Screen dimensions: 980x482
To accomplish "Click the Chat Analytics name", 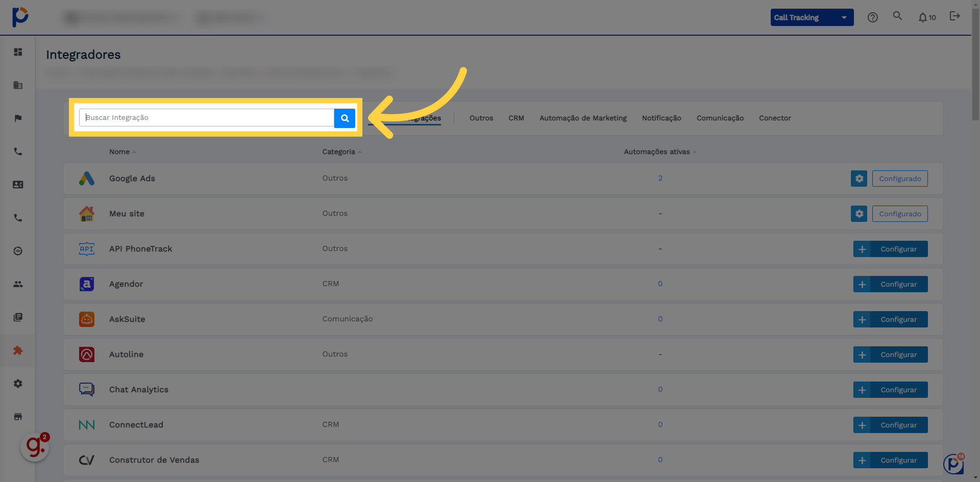I will pyautogui.click(x=139, y=390).
